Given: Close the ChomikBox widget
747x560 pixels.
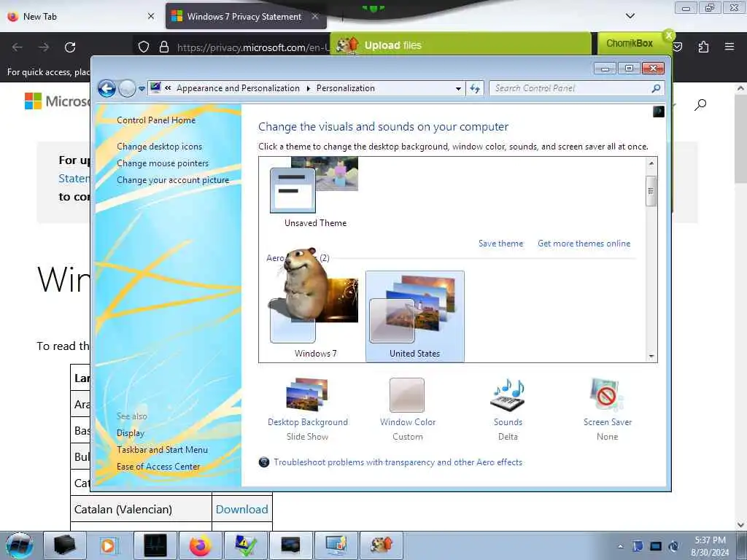Looking at the screenshot, I should tap(669, 35).
